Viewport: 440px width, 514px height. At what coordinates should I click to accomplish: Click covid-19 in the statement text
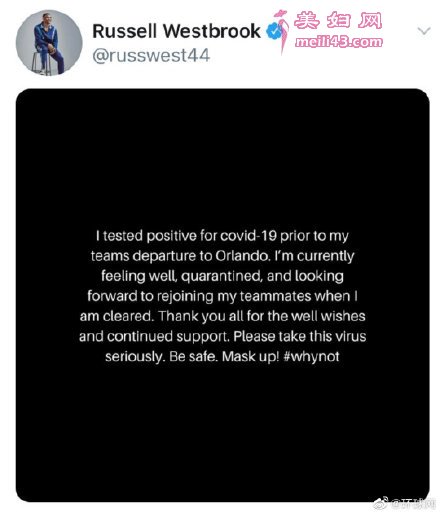(x=248, y=236)
